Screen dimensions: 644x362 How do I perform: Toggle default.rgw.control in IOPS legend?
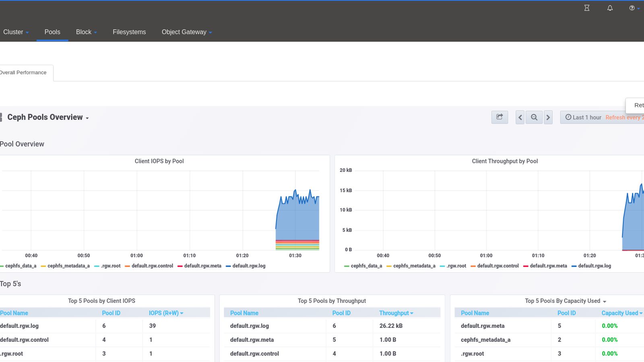click(x=152, y=266)
